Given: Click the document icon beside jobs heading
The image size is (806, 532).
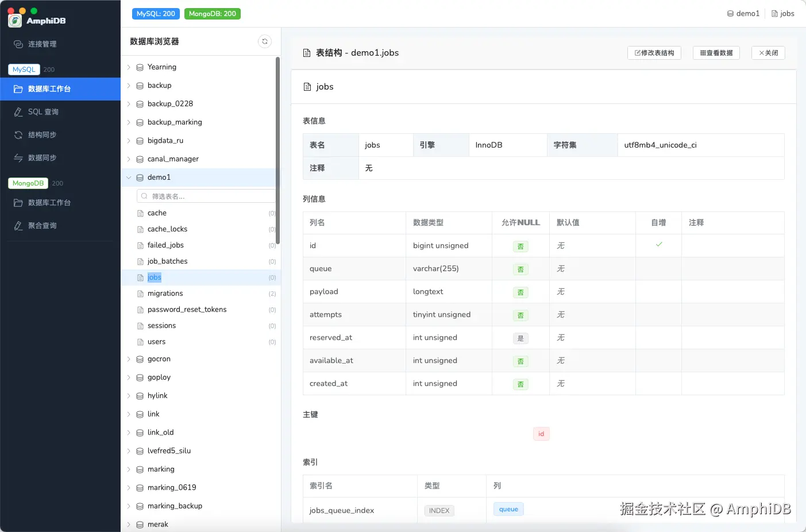Looking at the screenshot, I should pos(307,87).
